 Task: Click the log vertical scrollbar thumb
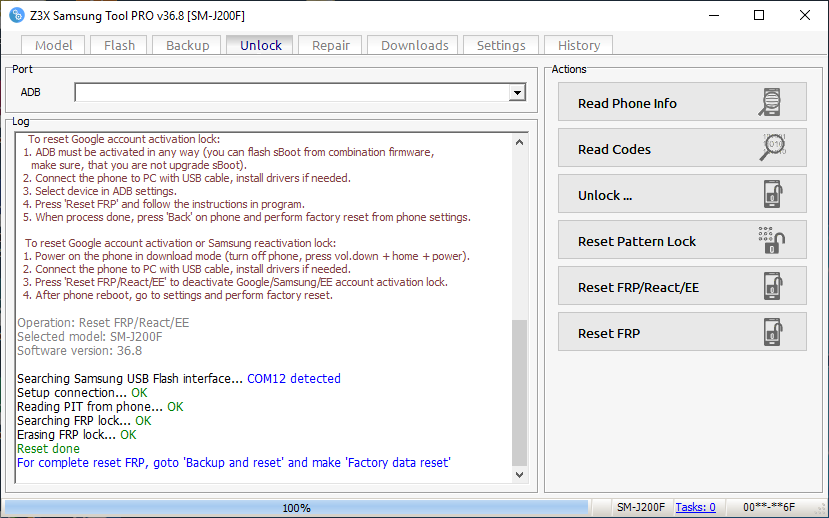tap(519, 393)
